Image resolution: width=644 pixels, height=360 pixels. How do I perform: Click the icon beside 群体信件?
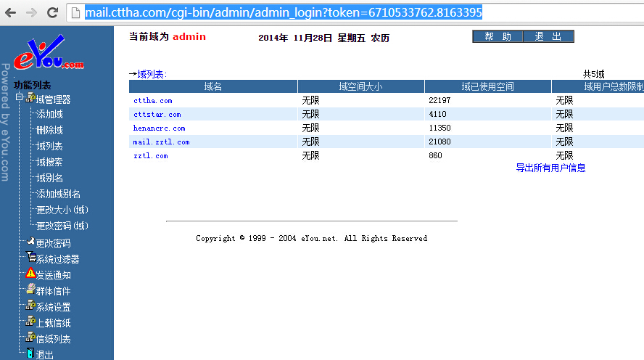point(30,290)
